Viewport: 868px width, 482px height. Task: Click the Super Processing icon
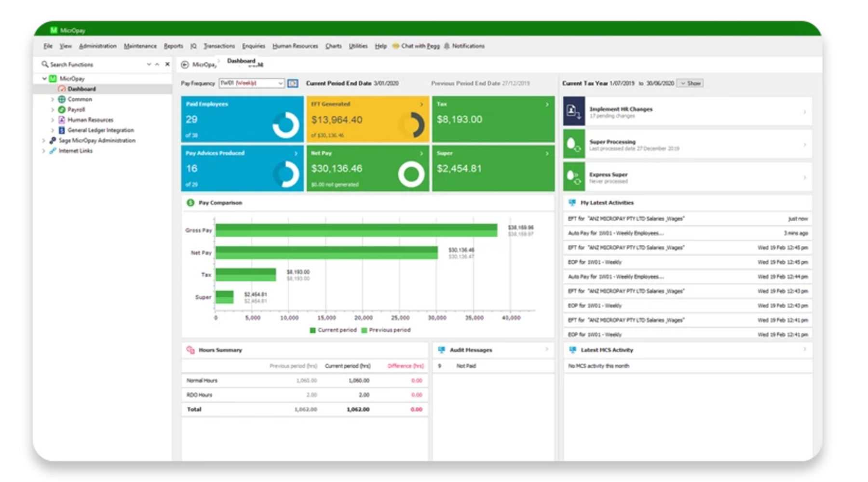pos(574,144)
